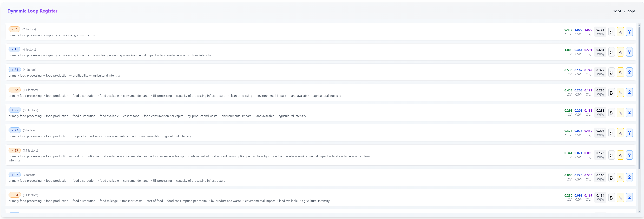Select the B1 balancing loop badge
Image resolution: width=644 pixels, height=219 pixels.
click(15, 29)
